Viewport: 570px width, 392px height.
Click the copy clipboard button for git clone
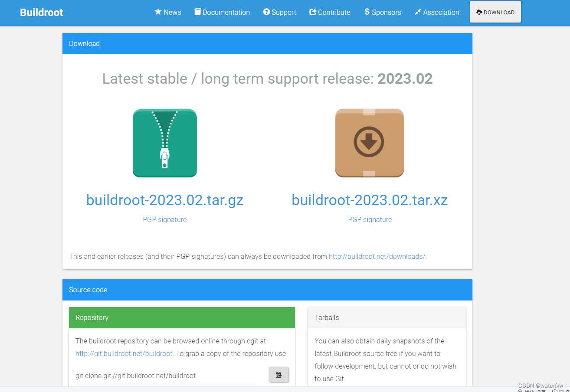279,375
